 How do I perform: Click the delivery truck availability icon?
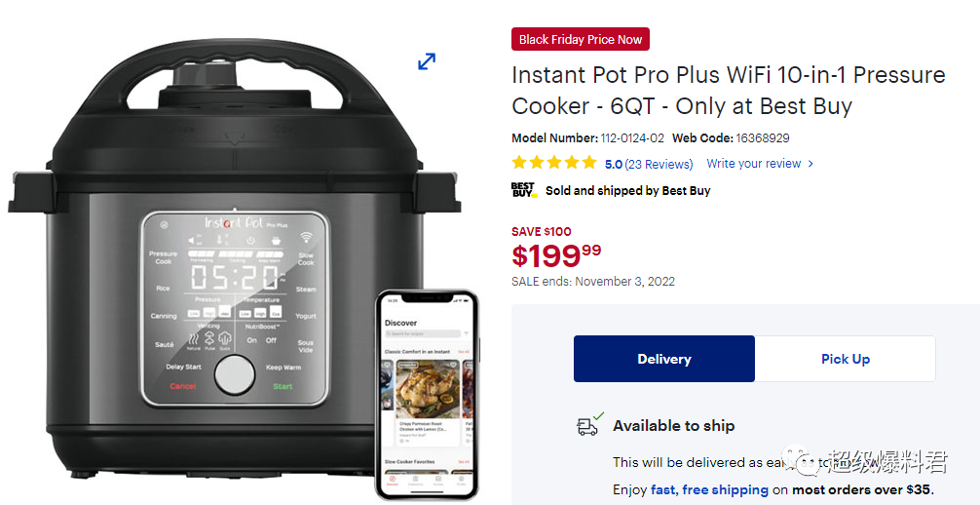tap(590, 424)
